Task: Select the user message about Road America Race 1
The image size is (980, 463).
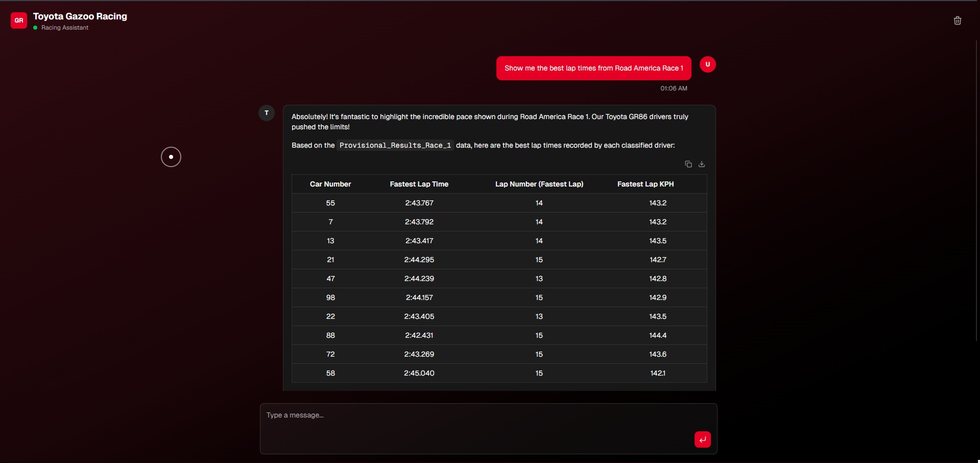Action: (x=594, y=68)
